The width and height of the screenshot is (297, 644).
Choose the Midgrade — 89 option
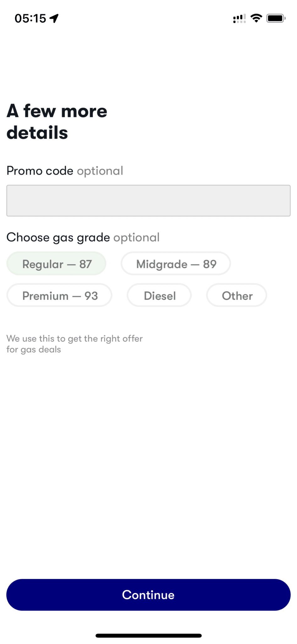point(176,264)
